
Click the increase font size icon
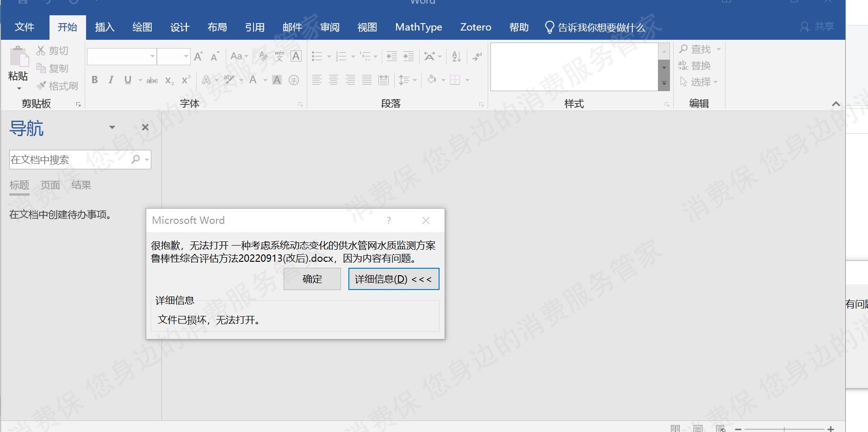point(198,56)
